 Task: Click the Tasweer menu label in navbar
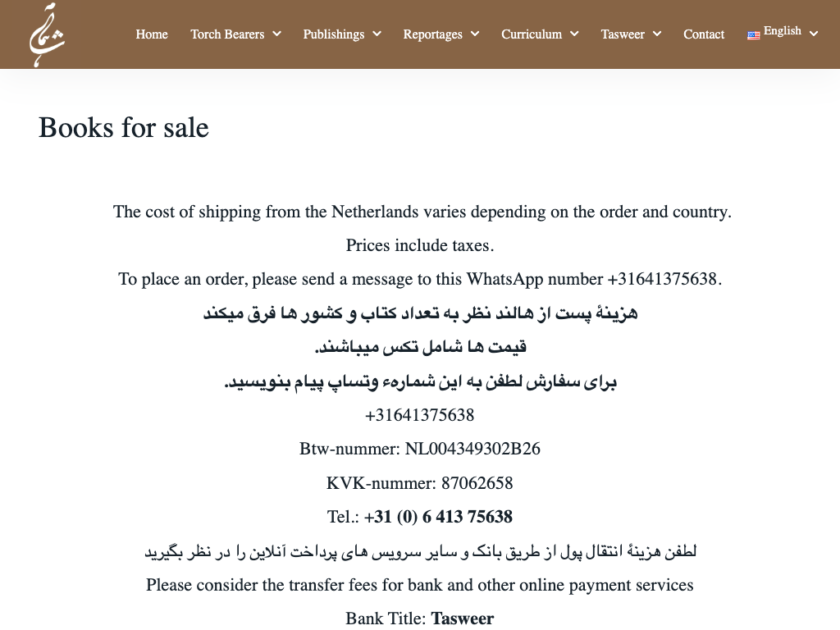pyautogui.click(x=623, y=34)
